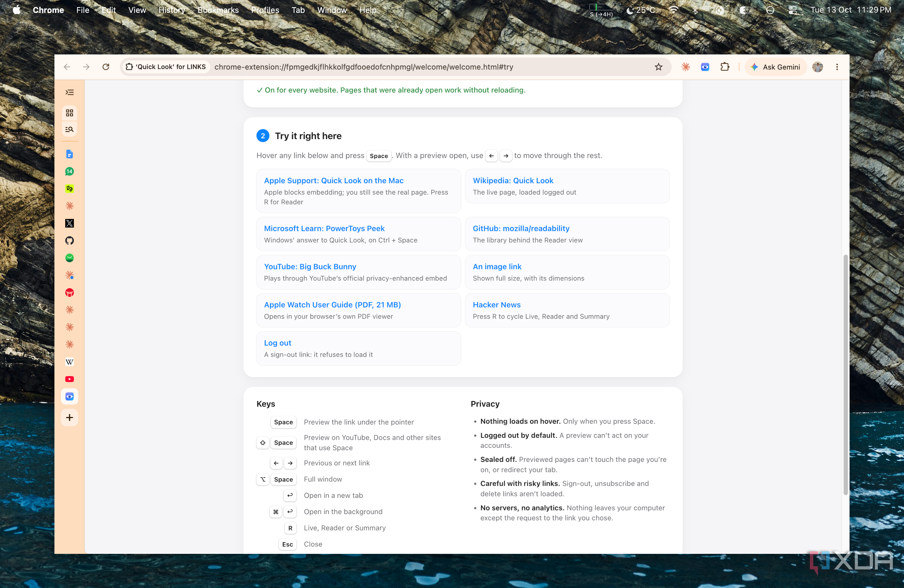Open the Apple menu
The height and width of the screenshot is (588, 904).
coord(17,10)
